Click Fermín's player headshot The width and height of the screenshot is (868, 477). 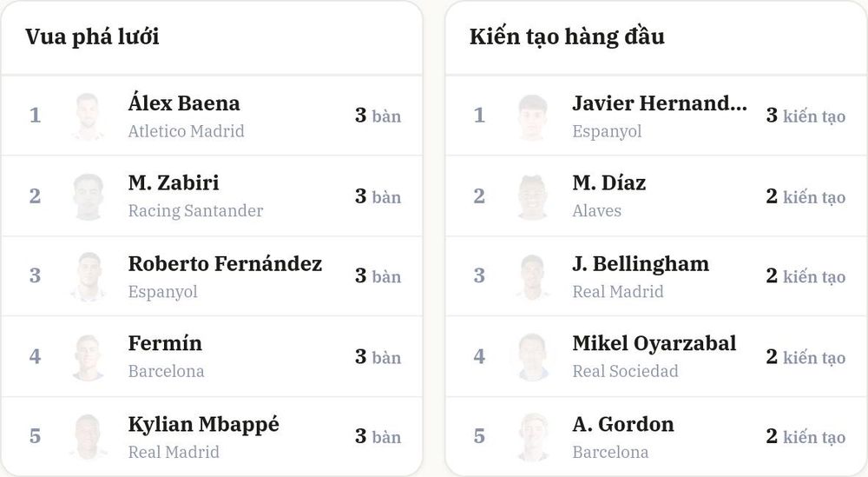[88, 357]
